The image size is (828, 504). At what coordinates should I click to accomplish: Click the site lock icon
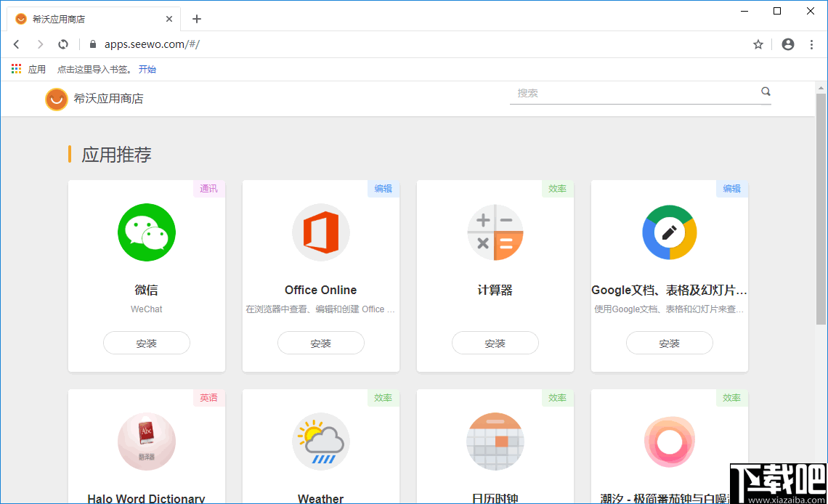point(93,44)
